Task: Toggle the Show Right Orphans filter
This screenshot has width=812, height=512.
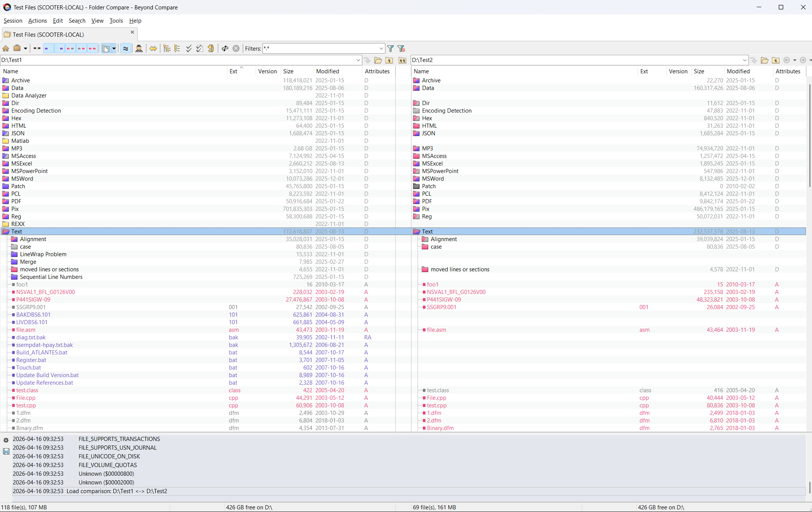Action: coord(59,48)
